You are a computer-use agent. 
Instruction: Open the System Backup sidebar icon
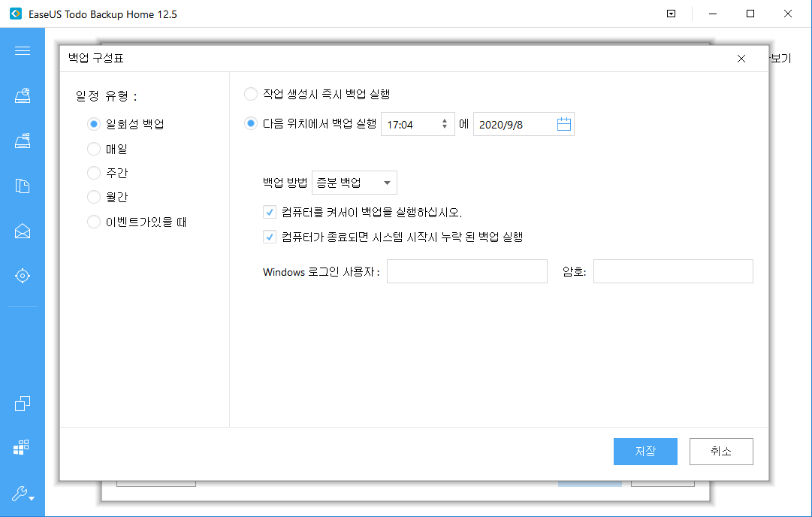coord(22,95)
